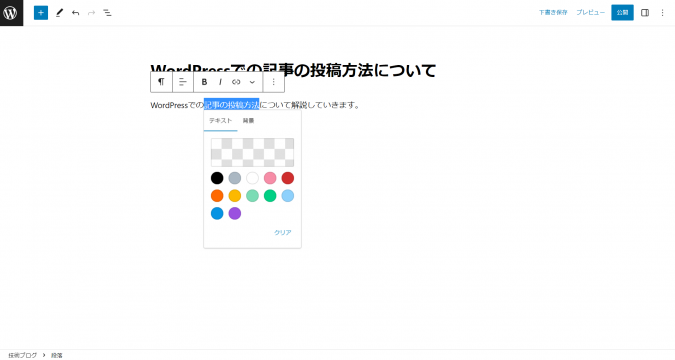Open the block inserter plus button
This screenshot has height=360, width=675.
41,12
